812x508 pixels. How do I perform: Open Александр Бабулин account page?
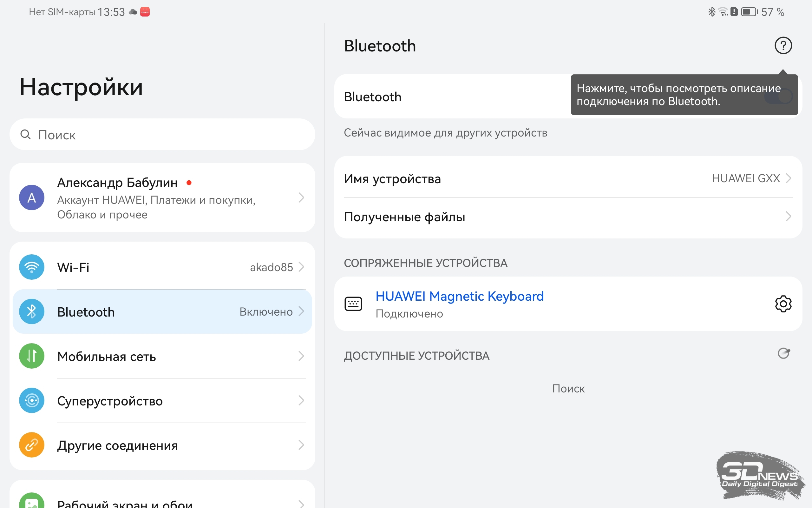[162, 197]
